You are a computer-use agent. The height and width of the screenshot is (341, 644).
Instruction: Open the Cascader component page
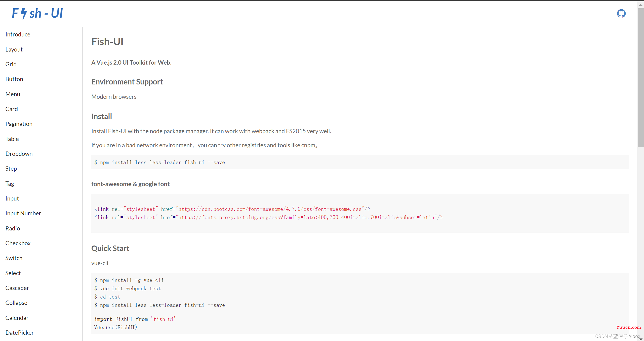[17, 288]
